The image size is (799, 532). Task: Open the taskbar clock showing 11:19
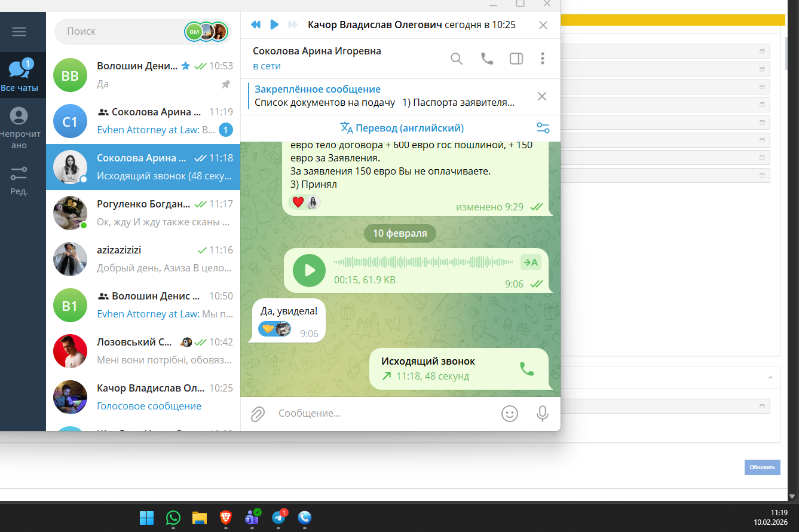[x=771, y=517]
